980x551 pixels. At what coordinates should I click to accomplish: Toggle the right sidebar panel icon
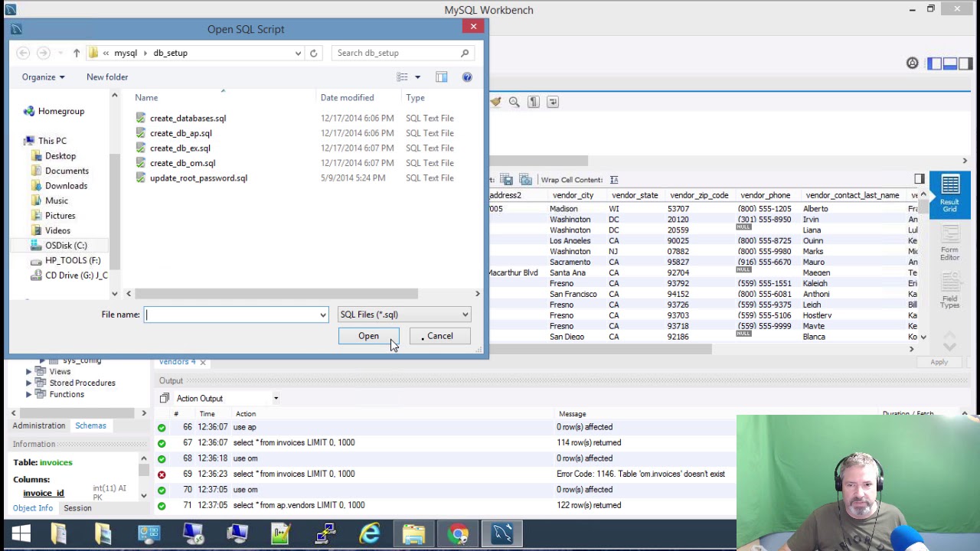[965, 64]
